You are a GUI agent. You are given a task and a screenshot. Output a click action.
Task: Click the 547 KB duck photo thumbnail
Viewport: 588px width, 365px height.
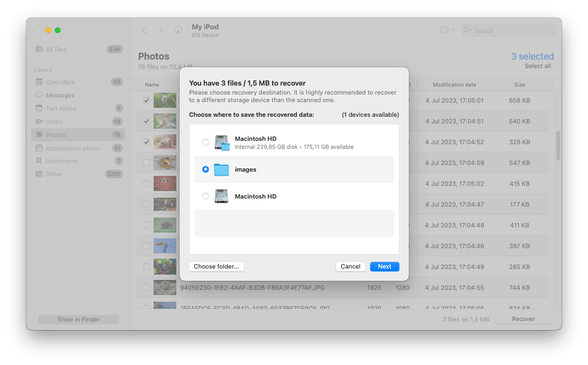pyautogui.click(x=165, y=163)
